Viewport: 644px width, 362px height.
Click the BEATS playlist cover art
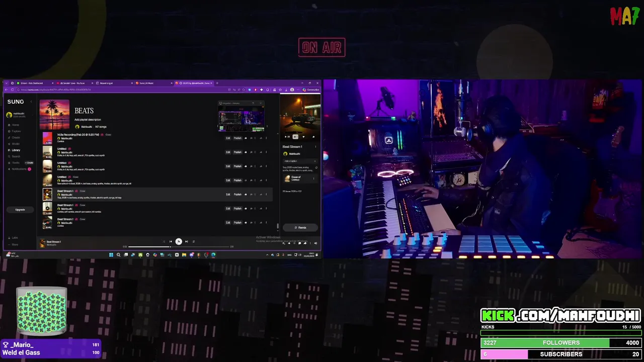pyautogui.click(x=54, y=114)
